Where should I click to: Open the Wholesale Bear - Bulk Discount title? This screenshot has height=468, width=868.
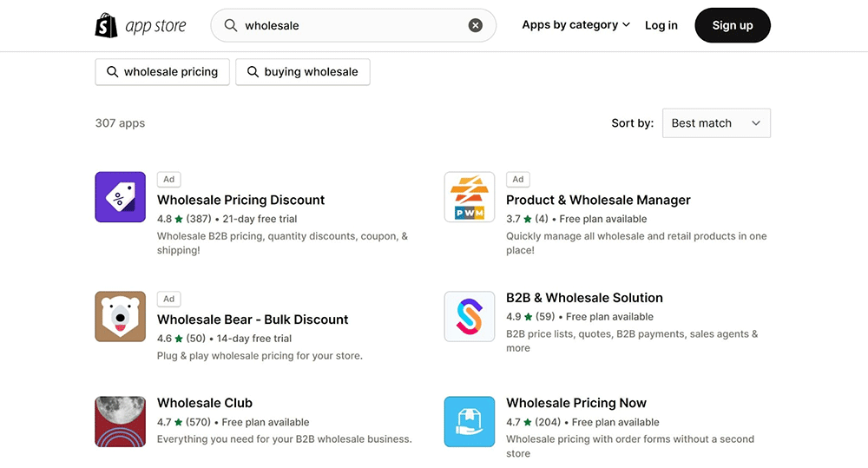tap(253, 320)
